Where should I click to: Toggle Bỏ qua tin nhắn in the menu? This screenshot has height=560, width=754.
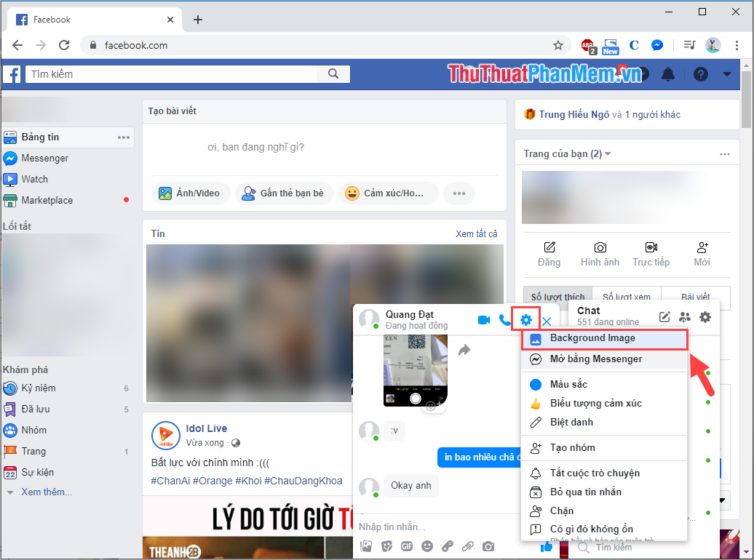(x=591, y=492)
